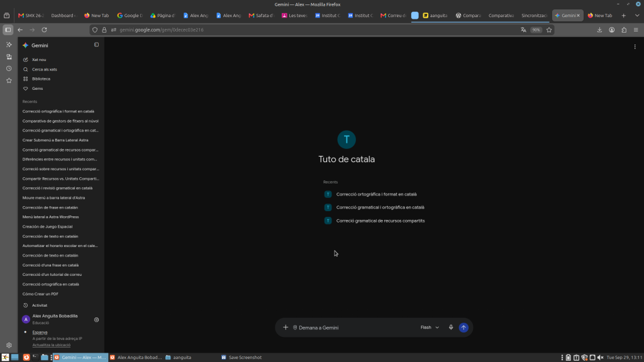Expand the list all tabs chevron
Image resolution: width=644 pixels, height=362 pixels.
(x=637, y=16)
